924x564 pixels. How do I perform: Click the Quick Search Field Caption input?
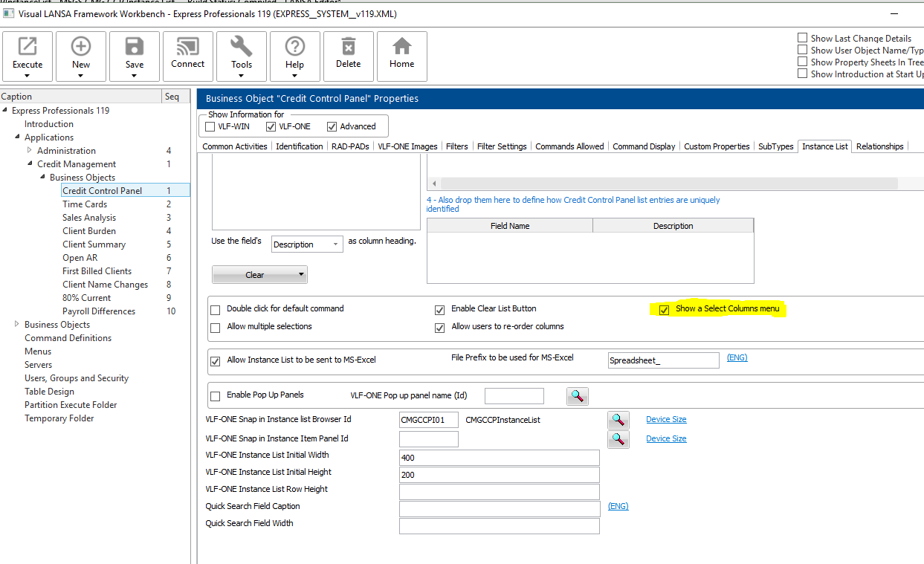click(x=499, y=509)
